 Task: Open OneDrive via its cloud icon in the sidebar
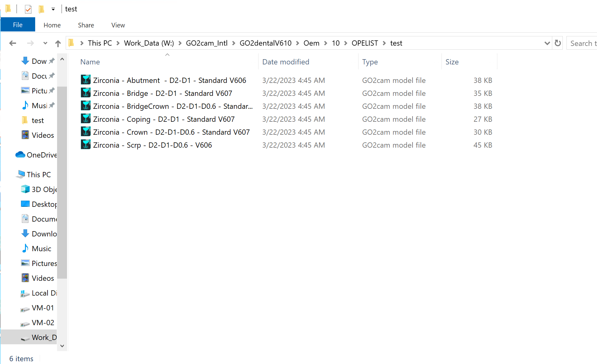[x=20, y=155]
